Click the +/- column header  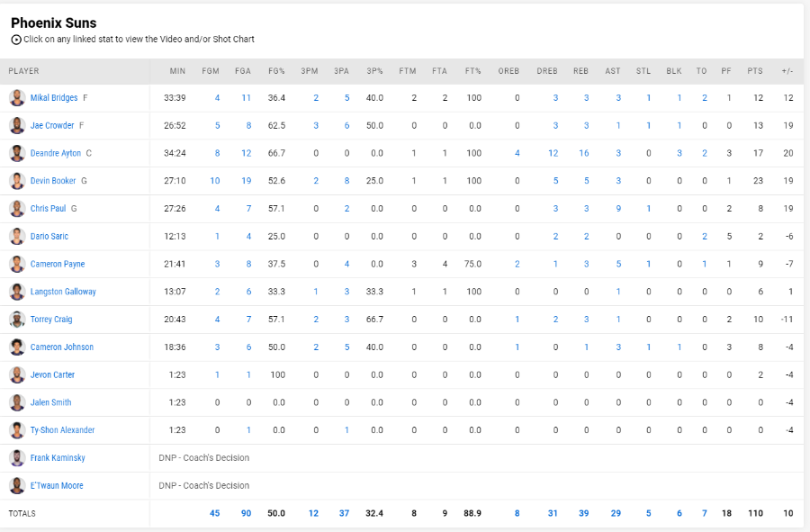tap(787, 71)
